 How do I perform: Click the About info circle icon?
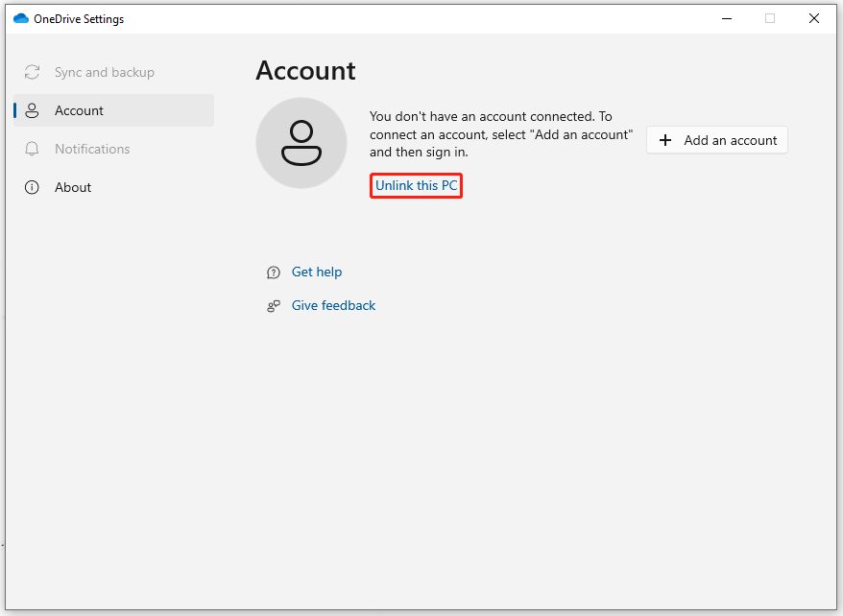coord(32,187)
